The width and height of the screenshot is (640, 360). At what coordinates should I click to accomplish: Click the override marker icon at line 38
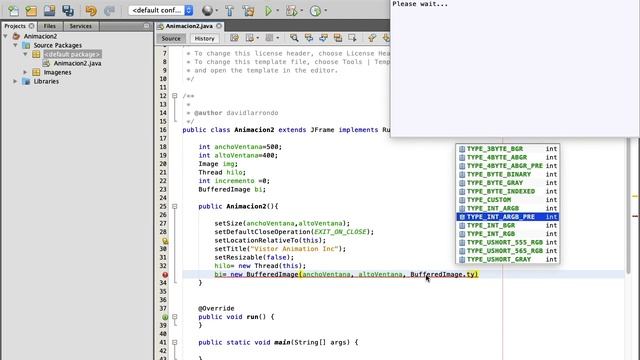[165, 317]
